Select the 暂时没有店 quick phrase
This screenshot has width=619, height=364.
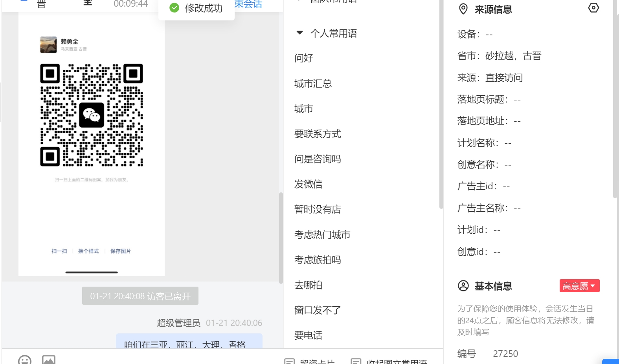tap(318, 209)
